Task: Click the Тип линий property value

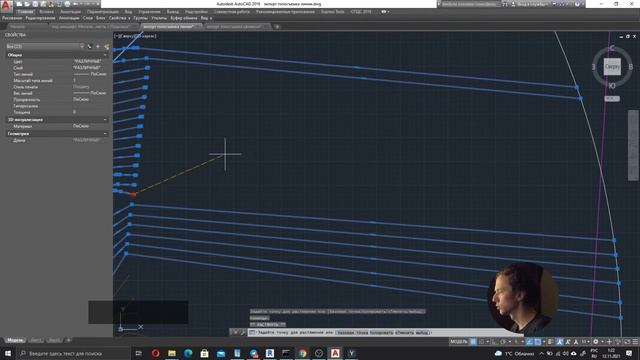Action: pos(90,74)
